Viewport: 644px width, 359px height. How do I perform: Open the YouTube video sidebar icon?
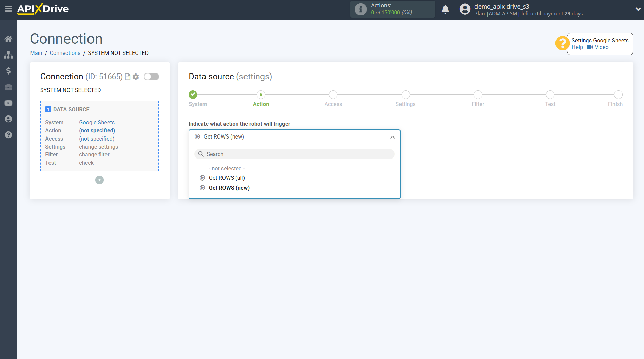(x=8, y=103)
